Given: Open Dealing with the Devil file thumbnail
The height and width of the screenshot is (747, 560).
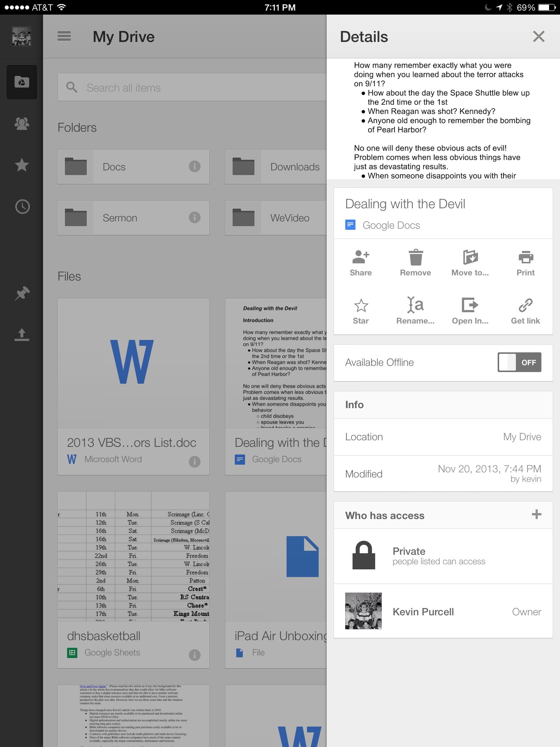Looking at the screenshot, I should [276, 363].
